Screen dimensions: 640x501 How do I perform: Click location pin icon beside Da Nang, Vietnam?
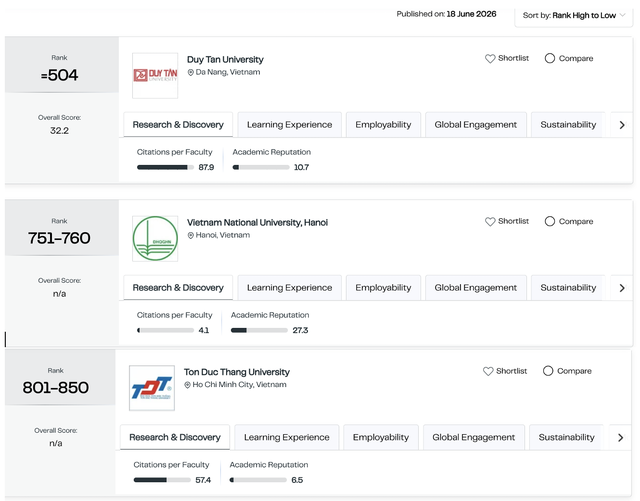point(190,72)
